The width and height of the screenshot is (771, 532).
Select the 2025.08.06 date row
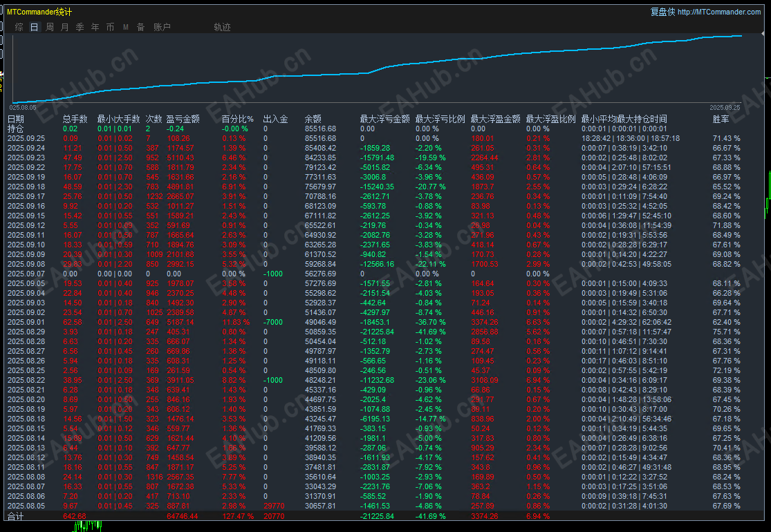coord(26,496)
